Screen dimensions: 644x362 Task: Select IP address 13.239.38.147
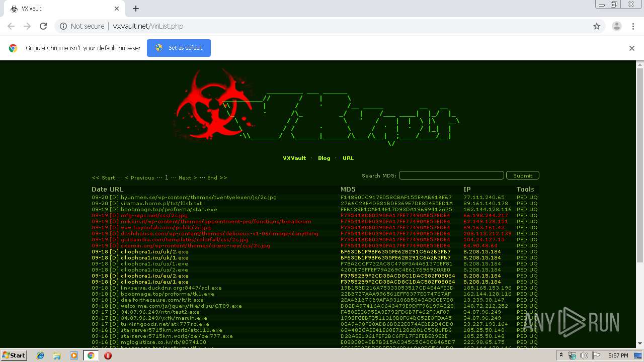pyautogui.click(x=484, y=300)
